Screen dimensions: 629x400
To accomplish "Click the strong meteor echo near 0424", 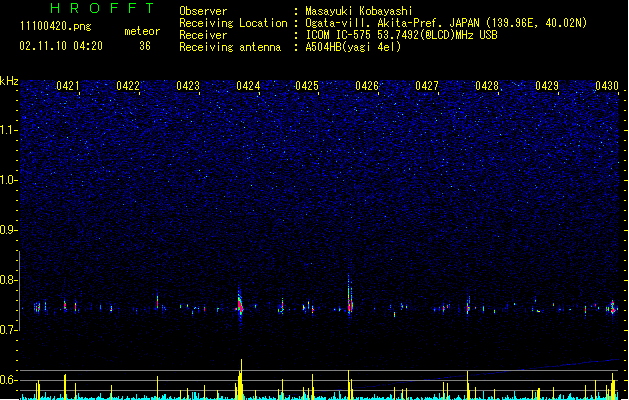I will [240, 306].
